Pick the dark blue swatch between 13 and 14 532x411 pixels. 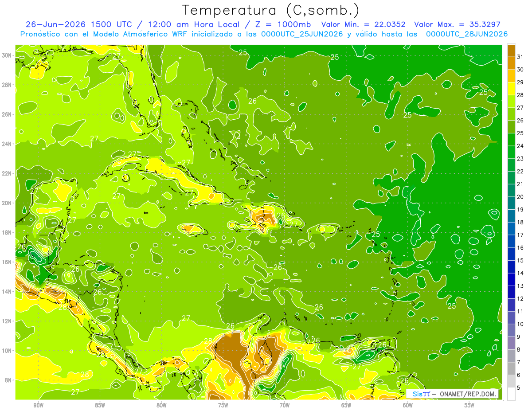point(511,280)
